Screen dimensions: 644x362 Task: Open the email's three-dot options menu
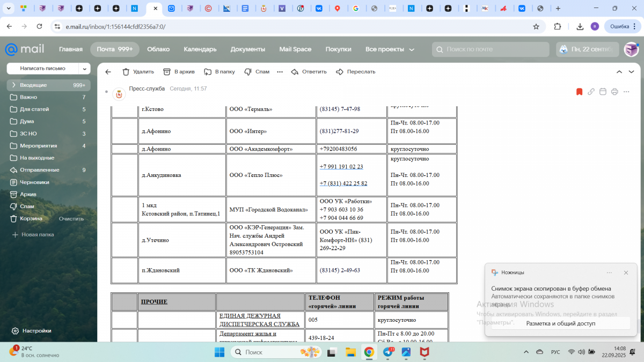coord(627,92)
